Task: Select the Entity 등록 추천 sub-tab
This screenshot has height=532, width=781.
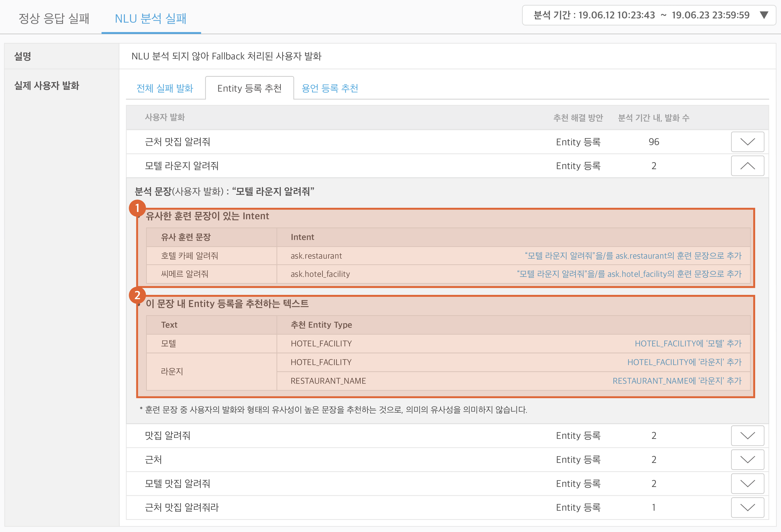Action: click(x=249, y=88)
